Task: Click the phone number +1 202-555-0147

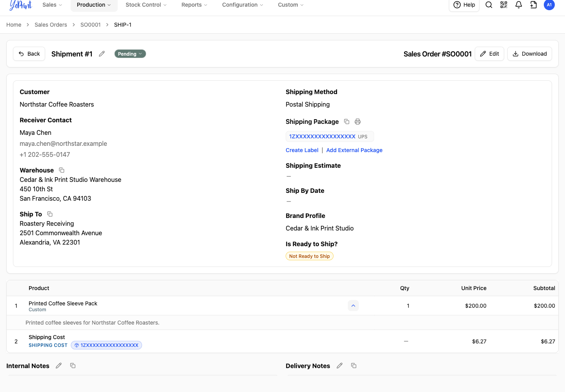Action: coord(45,154)
